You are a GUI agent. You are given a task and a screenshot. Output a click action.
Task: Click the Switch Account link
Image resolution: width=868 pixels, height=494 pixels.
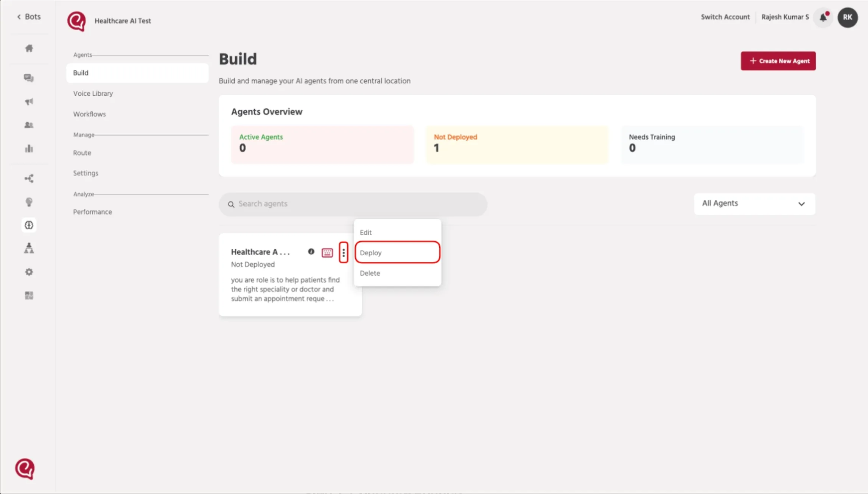click(x=725, y=17)
